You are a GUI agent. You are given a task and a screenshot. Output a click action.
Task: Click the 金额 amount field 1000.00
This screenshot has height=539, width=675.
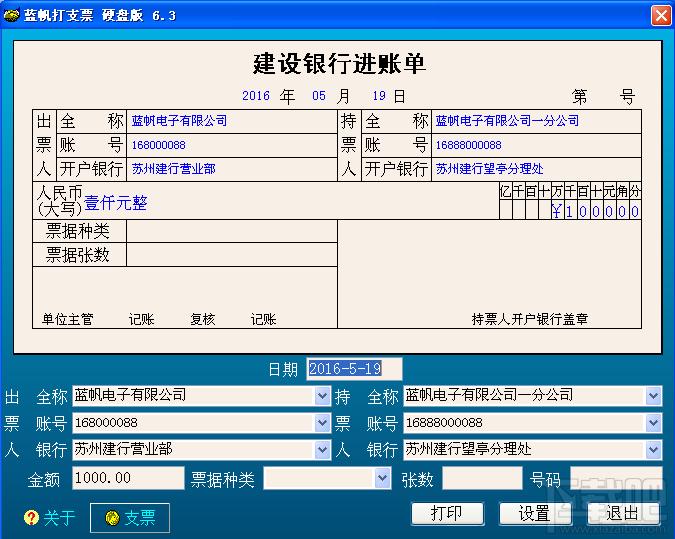pyautogui.click(x=128, y=478)
